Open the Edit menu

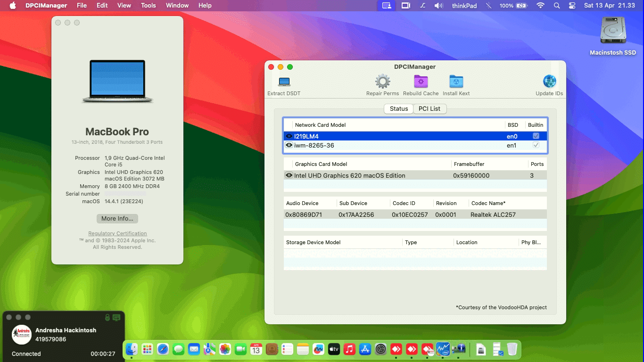(102, 6)
